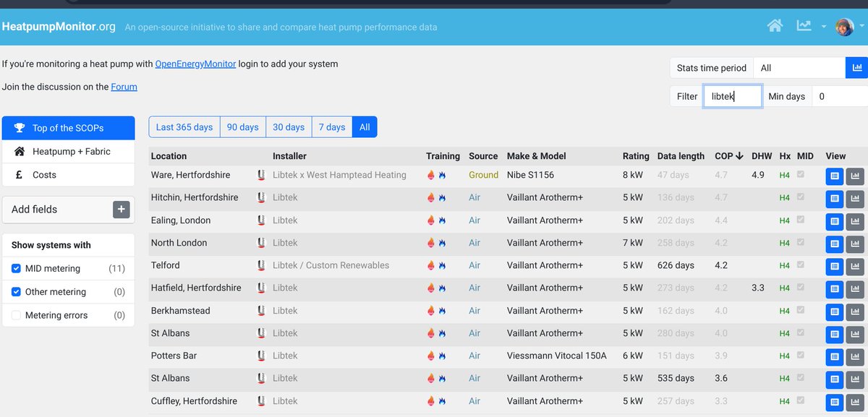Open chart view for Ealing, London row
Image resolution: width=868 pixels, height=417 pixels.
pyautogui.click(x=855, y=221)
